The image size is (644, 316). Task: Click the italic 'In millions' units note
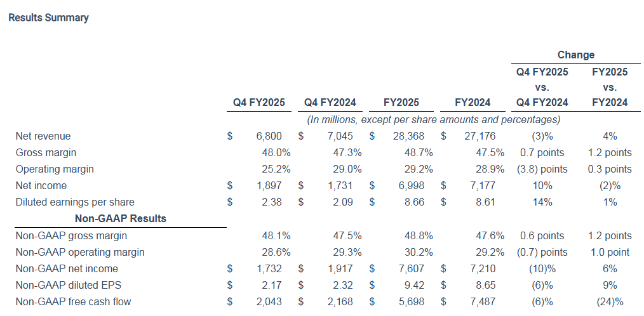433,119
